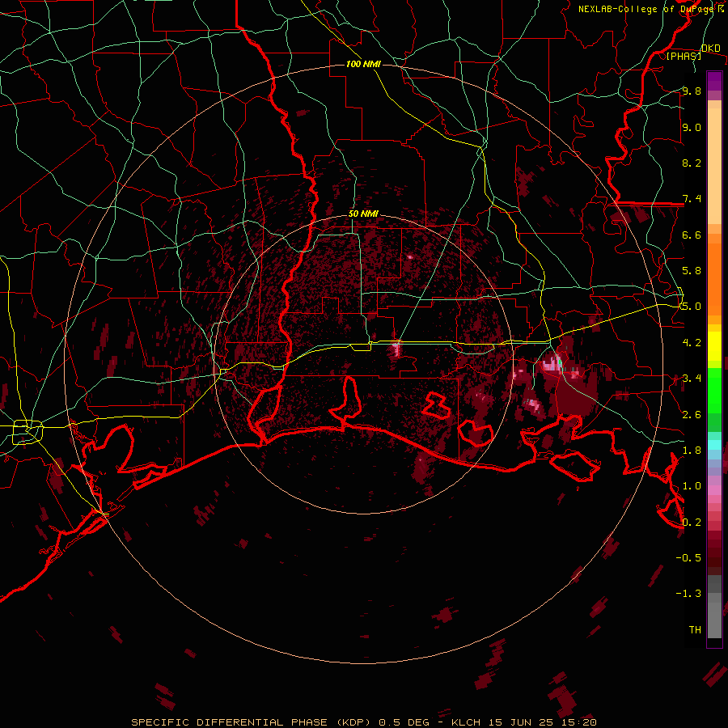This screenshot has height=728, width=728.
Task: Pick the bright green segment of the color bar
Action: 714,390
